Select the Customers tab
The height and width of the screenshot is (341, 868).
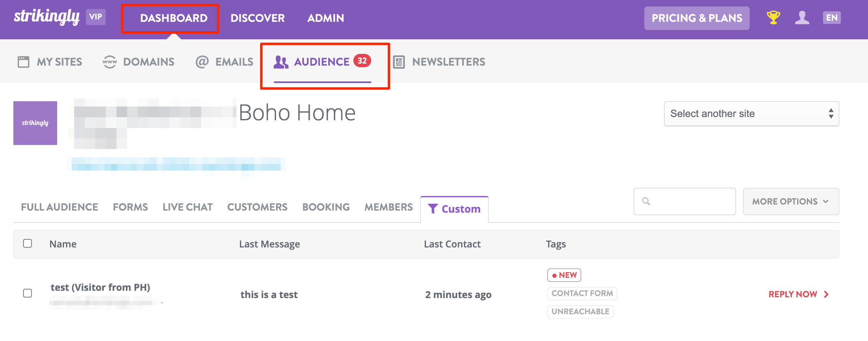[257, 207]
